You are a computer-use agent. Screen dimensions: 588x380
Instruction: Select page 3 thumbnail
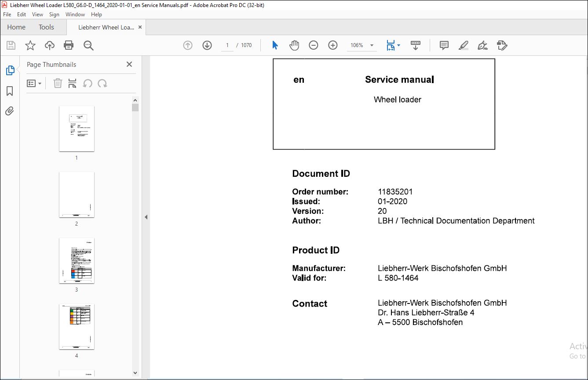pos(77,260)
